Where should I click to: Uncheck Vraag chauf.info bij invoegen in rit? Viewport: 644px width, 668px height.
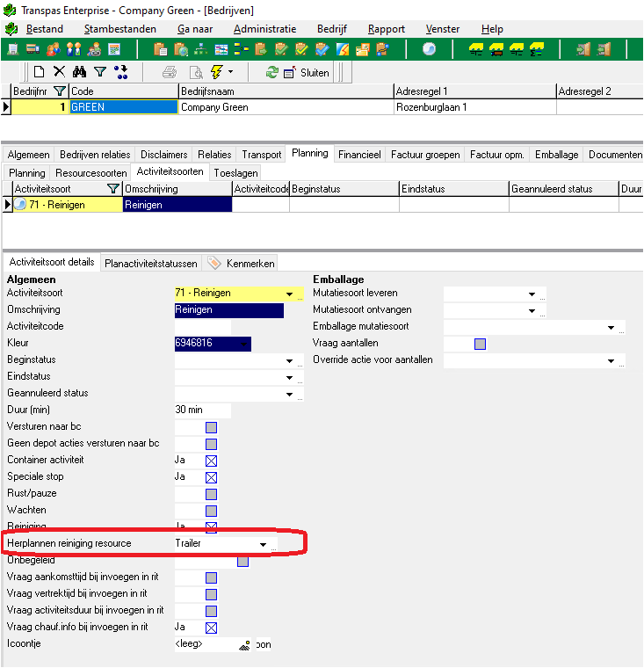pos(211,628)
